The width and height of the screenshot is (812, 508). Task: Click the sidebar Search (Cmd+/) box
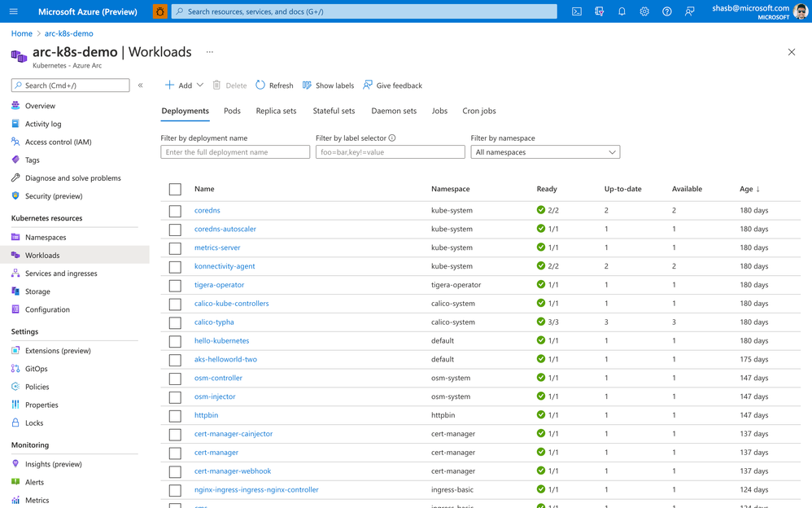pyautogui.click(x=71, y=85)
